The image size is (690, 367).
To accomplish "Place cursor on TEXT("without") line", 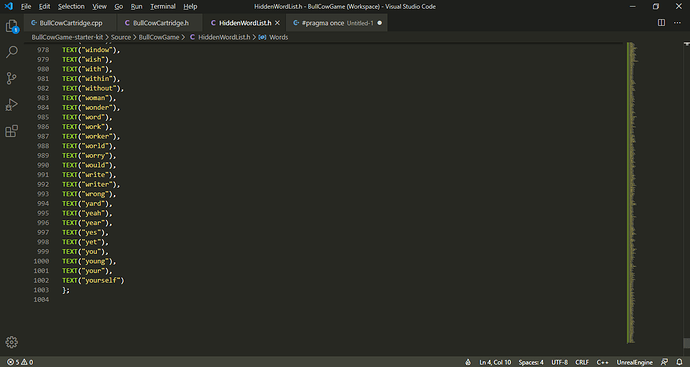I will coord(93,88).
